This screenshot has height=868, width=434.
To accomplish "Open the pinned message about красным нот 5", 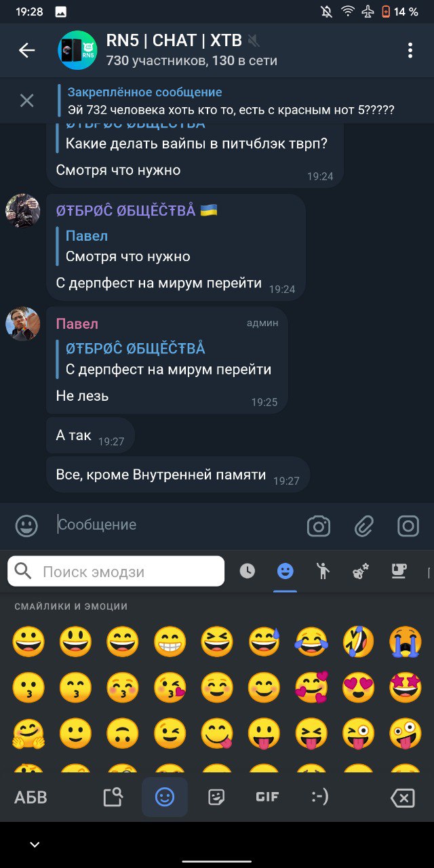I will point(231,100).
